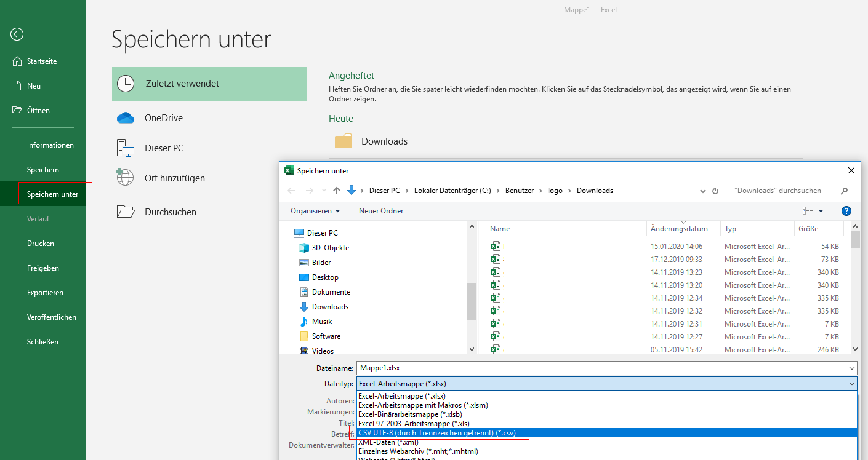
Task: Choose Excel-Arbeitsmappe mit Makros (*.xlsm) format
Action: pyautogui.click(x=422, y=405)
